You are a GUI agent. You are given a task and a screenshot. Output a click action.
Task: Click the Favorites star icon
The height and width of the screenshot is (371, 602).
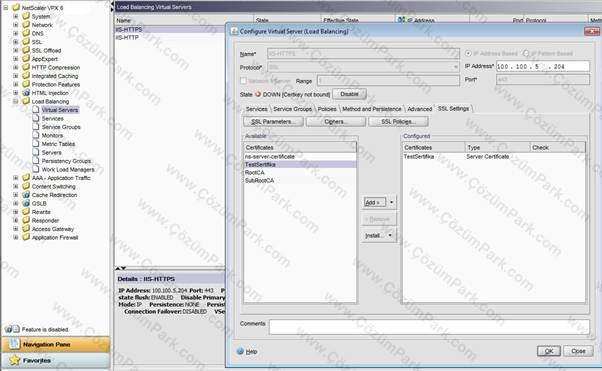point(15,360)
